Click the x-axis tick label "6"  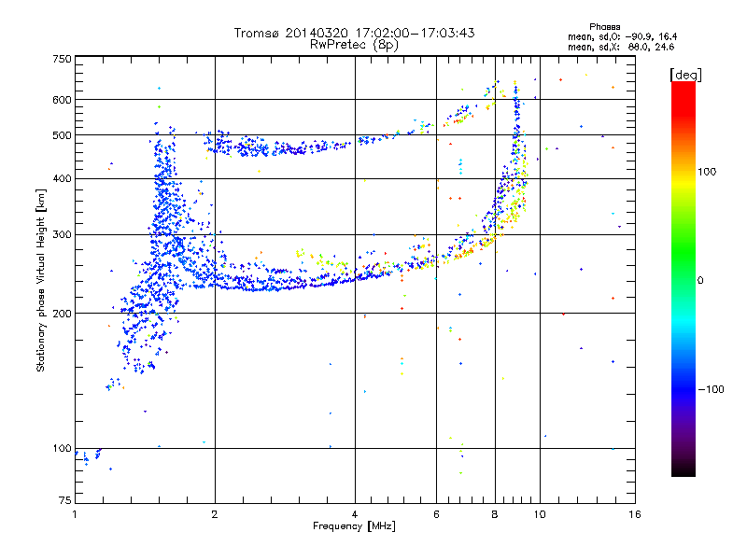(436, 514)
